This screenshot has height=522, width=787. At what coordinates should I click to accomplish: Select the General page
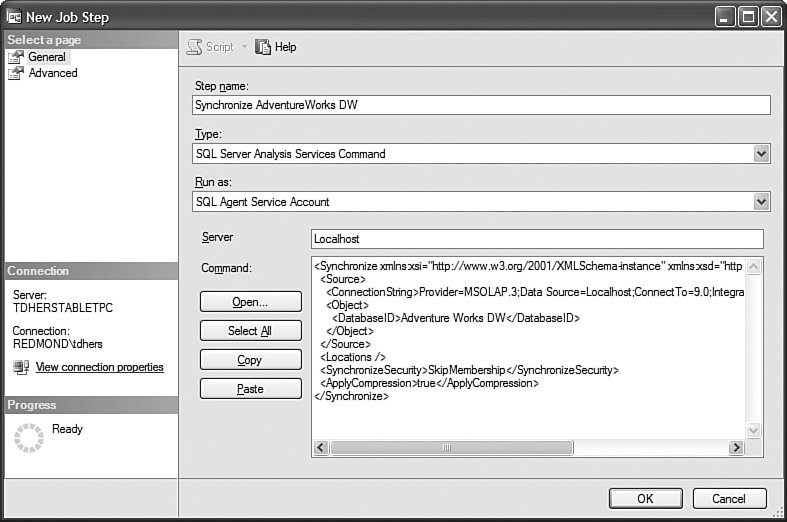point(47,57)
